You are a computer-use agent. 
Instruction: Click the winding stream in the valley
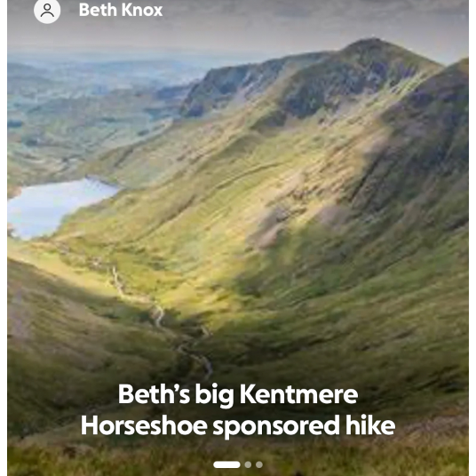point(161,319)
